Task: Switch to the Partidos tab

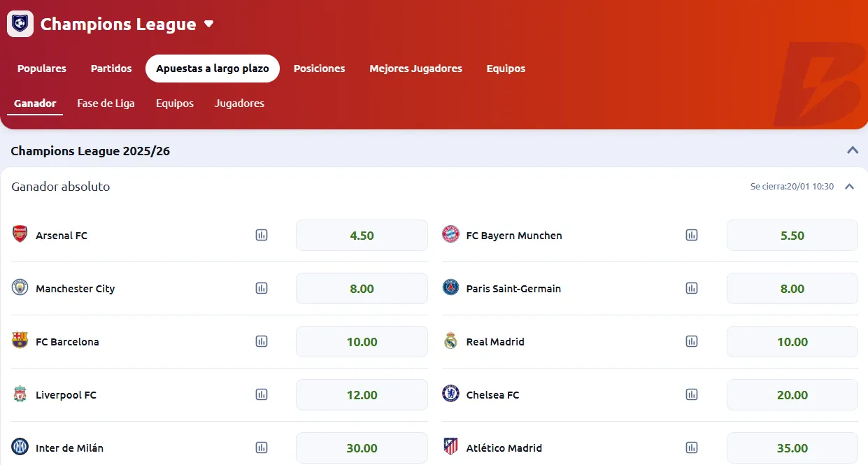Action: coord(111,69)
